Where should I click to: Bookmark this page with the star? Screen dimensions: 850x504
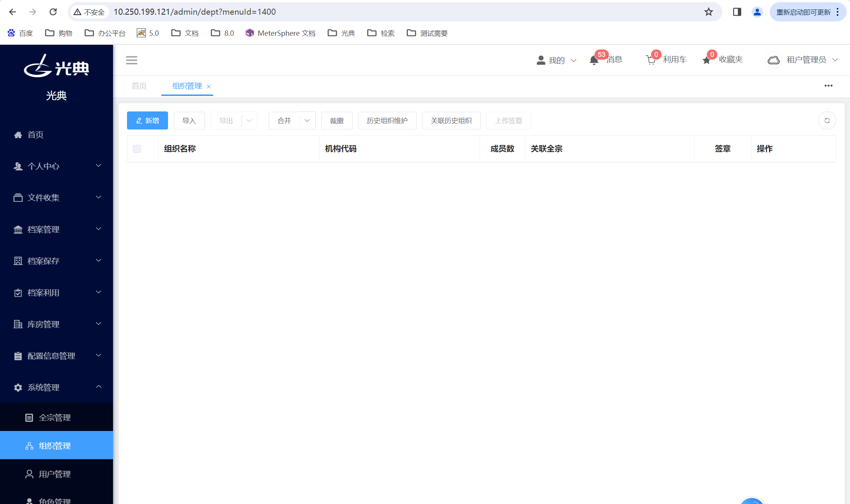(x=709, y=12)
